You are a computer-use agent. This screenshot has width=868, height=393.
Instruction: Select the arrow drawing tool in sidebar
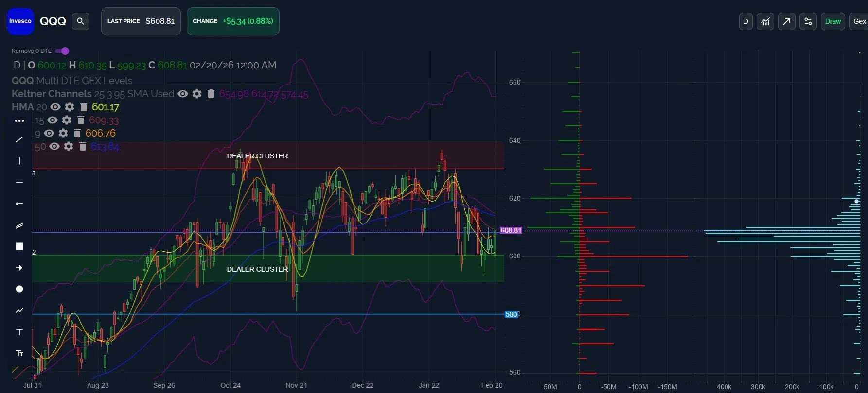tap(19, 268)
